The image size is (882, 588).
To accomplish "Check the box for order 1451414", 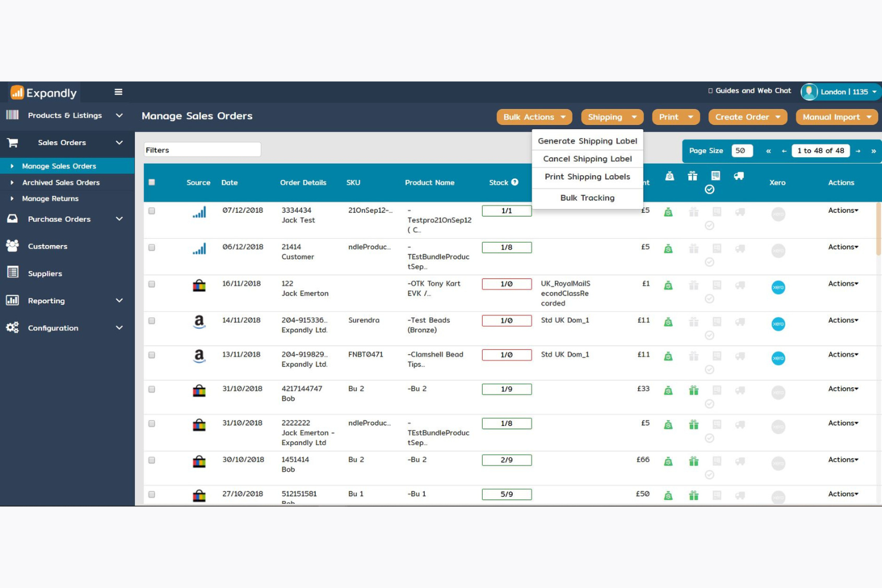I will point(151,460).
